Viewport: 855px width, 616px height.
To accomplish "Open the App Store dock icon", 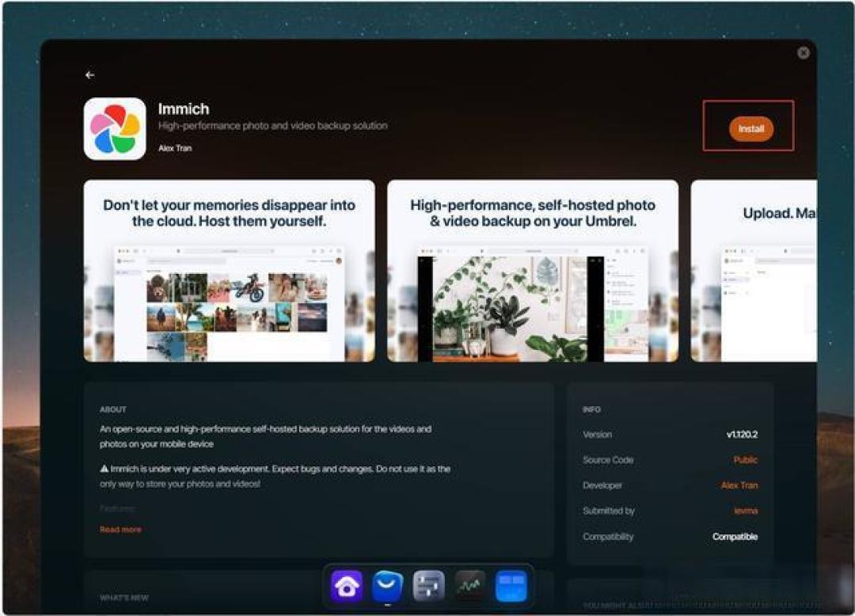I will coord(388,586).
